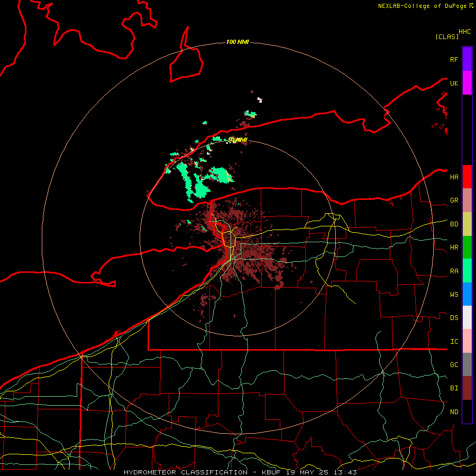The image size is (476, 476).
Task: Click the WS blue legend swatch
Action: (467, 294)
